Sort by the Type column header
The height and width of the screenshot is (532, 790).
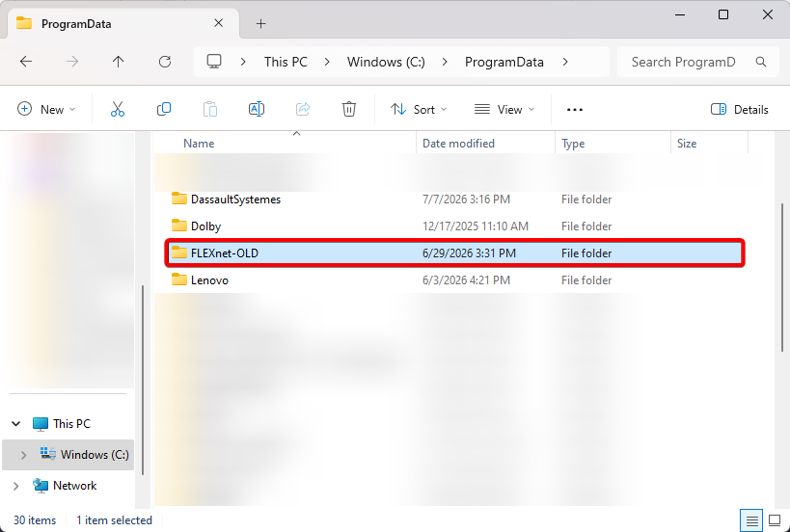tap(573, 144)
